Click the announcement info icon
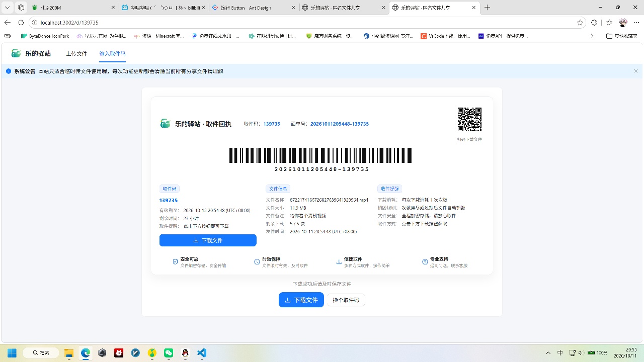 pos(9,71)
